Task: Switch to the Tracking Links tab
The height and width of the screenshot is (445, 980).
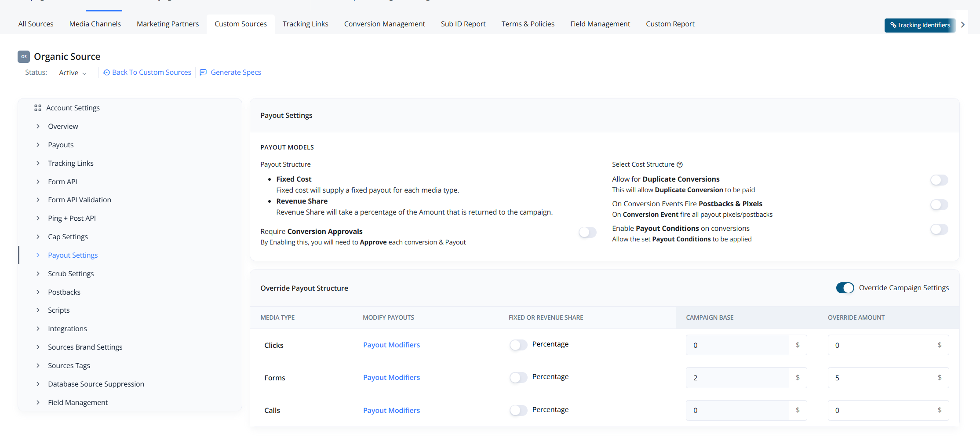Action: 305,24
